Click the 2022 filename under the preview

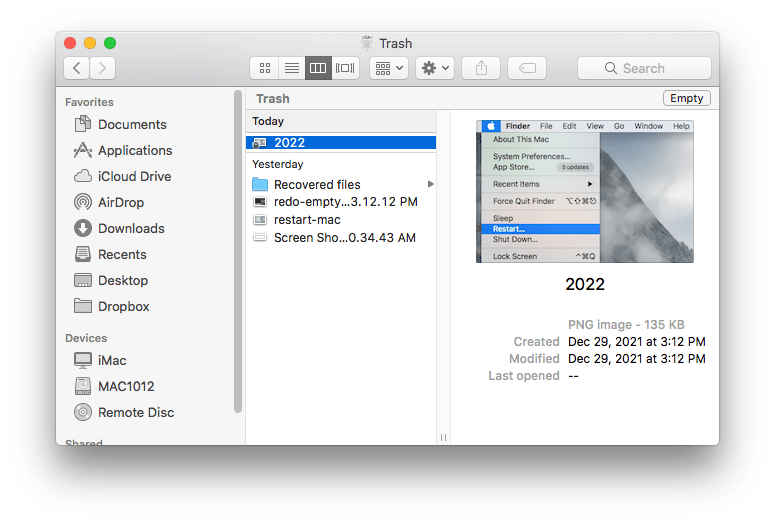point(585,284)
